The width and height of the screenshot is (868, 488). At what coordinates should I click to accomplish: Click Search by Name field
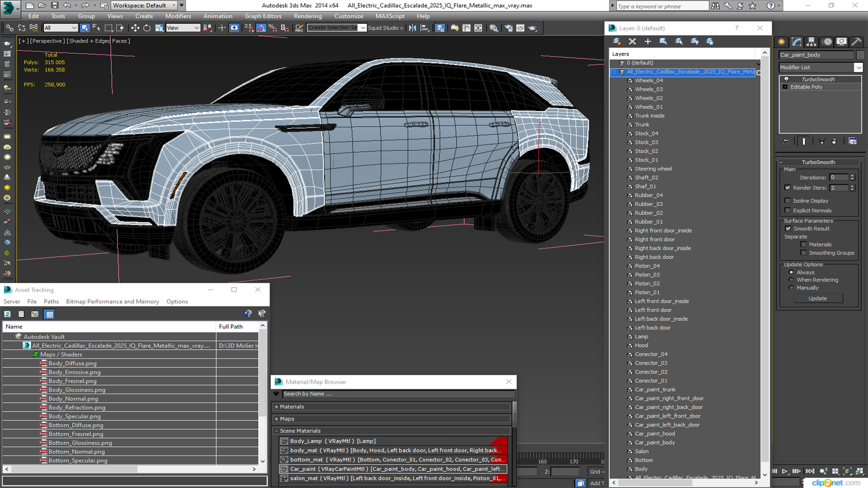click(x=398, y=394)
